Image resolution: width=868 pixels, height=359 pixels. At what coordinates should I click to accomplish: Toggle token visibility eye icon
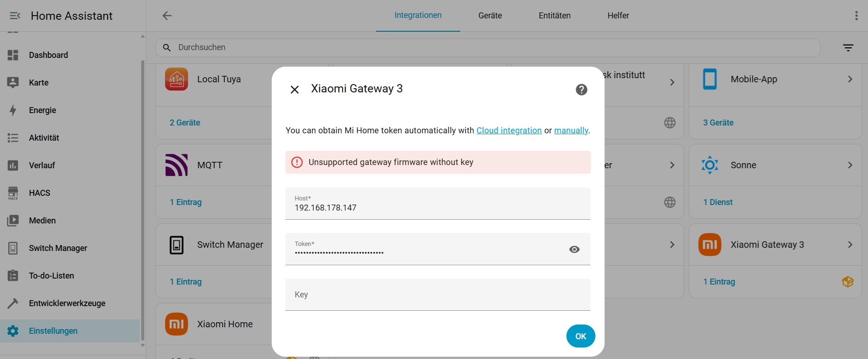point(574,249)
